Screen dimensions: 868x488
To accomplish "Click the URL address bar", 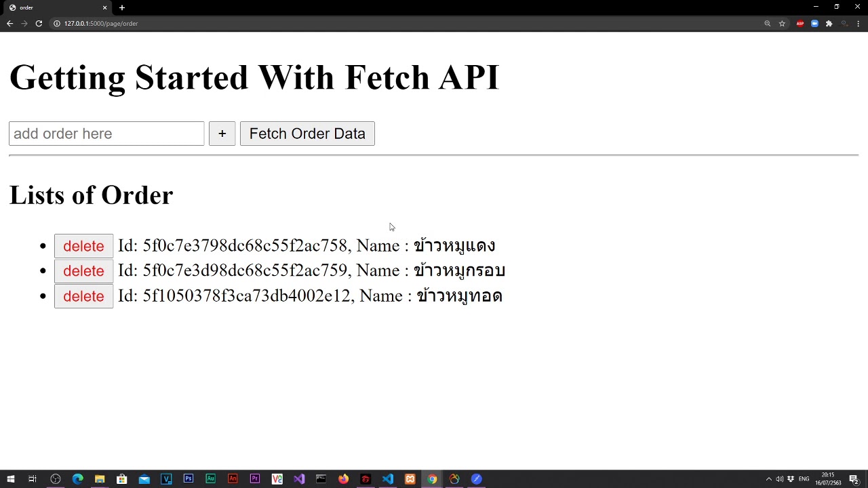I will (407, 23).
